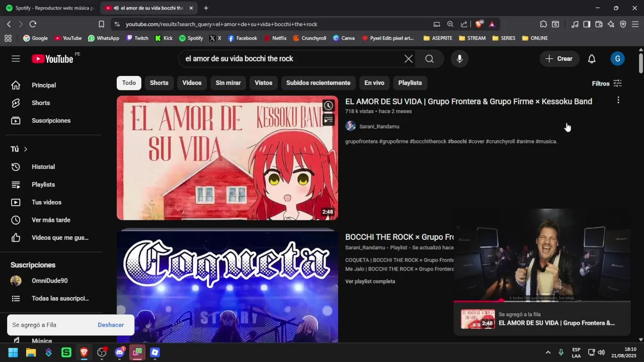Image resolution: width=644 pixels, height=362 pixels.
Task: Open the Filtros panel
Action: pyautogui.click(x=607, y=83)
